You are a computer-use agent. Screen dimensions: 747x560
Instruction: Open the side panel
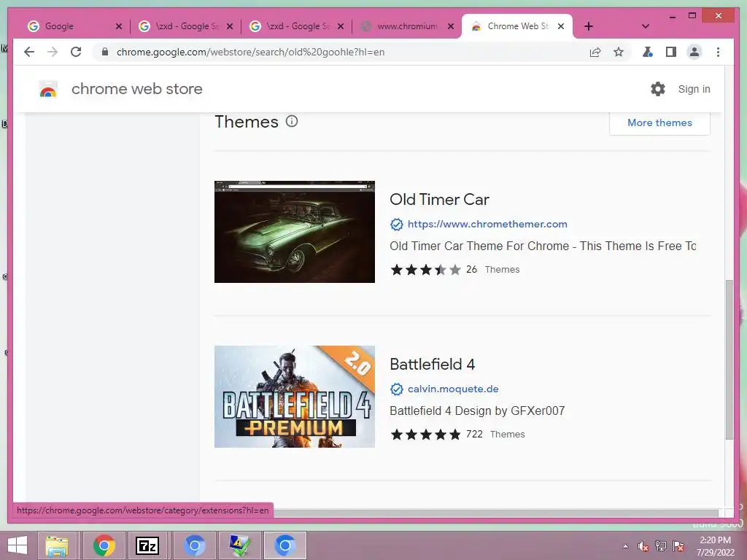coord(671,52)
